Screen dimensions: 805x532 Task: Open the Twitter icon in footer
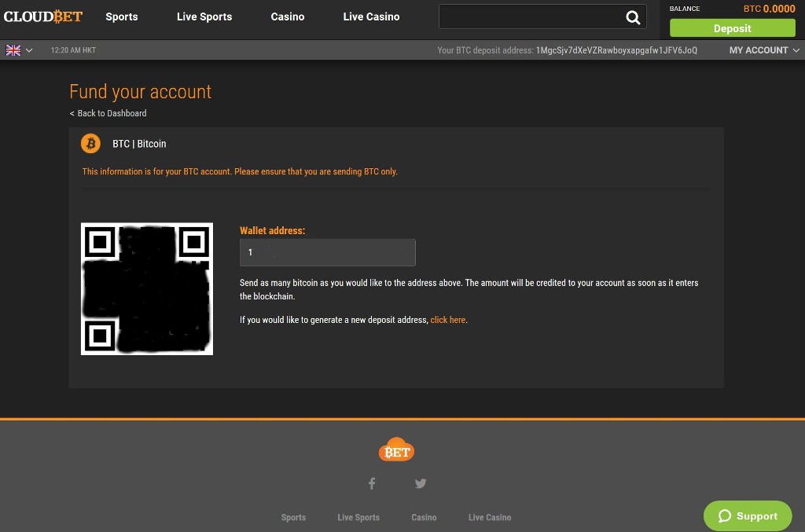pos(421,483)
